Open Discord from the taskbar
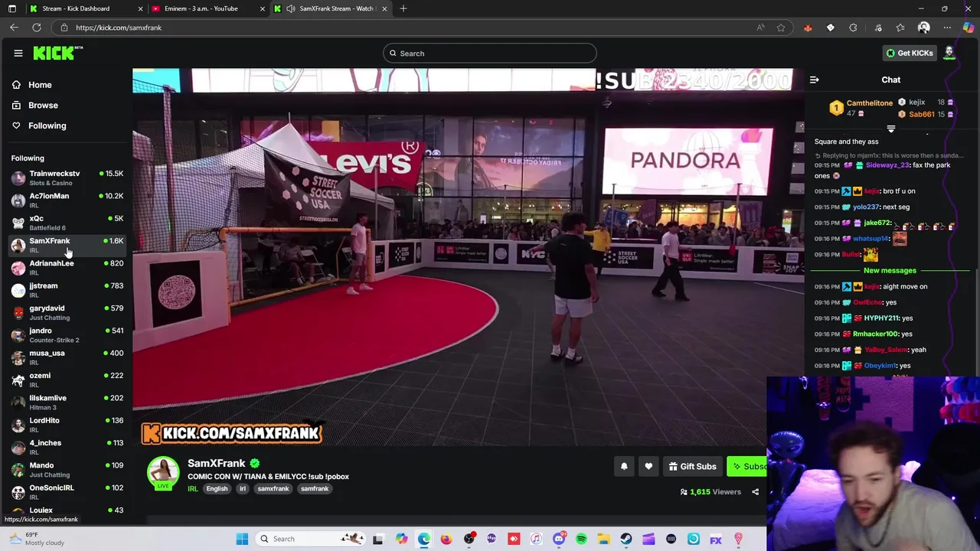Image resolution: width=980 pixels, height=551 pixels. (559, 539)
